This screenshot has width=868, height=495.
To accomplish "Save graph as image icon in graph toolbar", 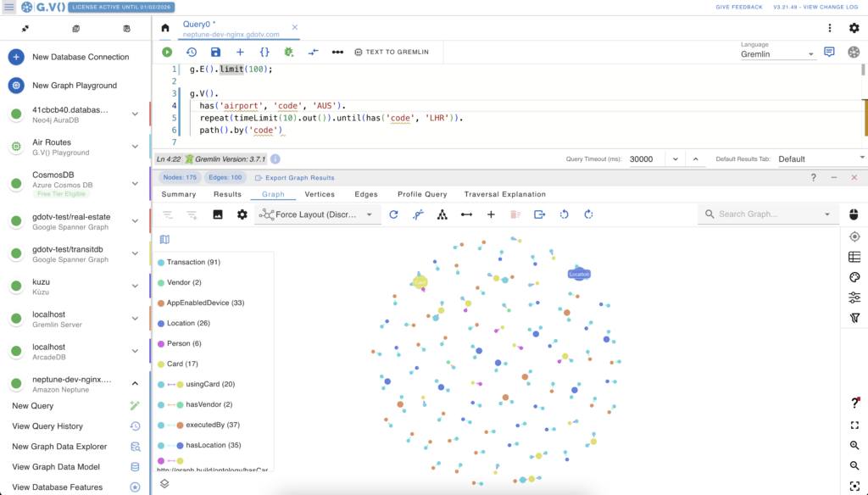I will pyautogui.click(x=218, y=214).
